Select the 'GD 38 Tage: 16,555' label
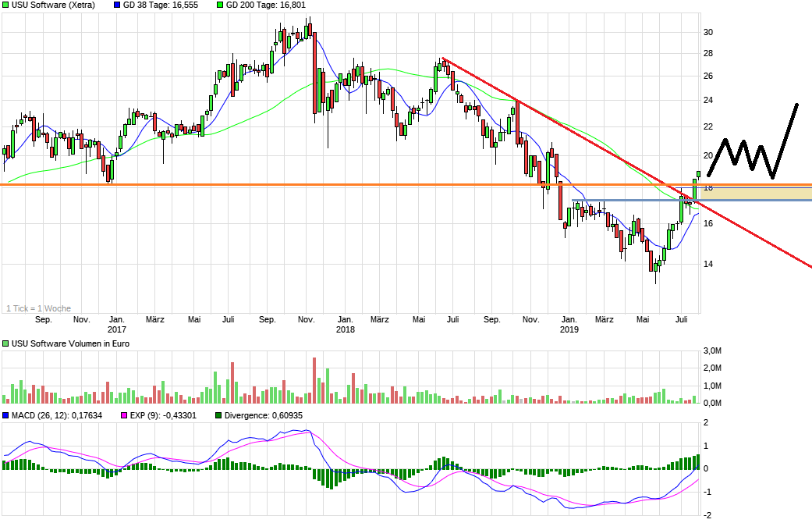 [161, 5]
